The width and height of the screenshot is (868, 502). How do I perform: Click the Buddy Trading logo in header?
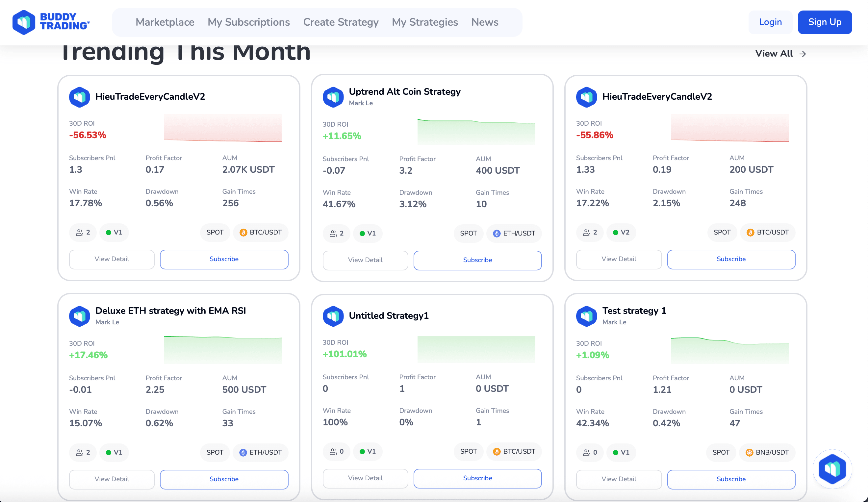click(x=51, y=22)
